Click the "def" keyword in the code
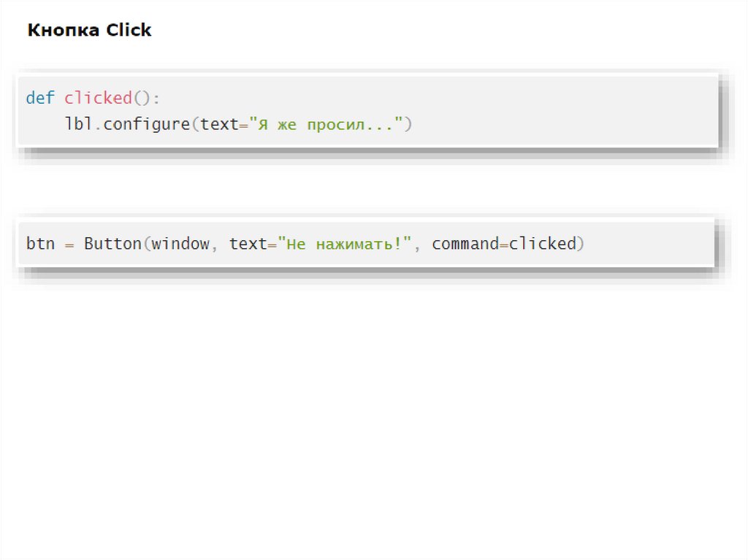The image size is (748, 560). [40, 98]
